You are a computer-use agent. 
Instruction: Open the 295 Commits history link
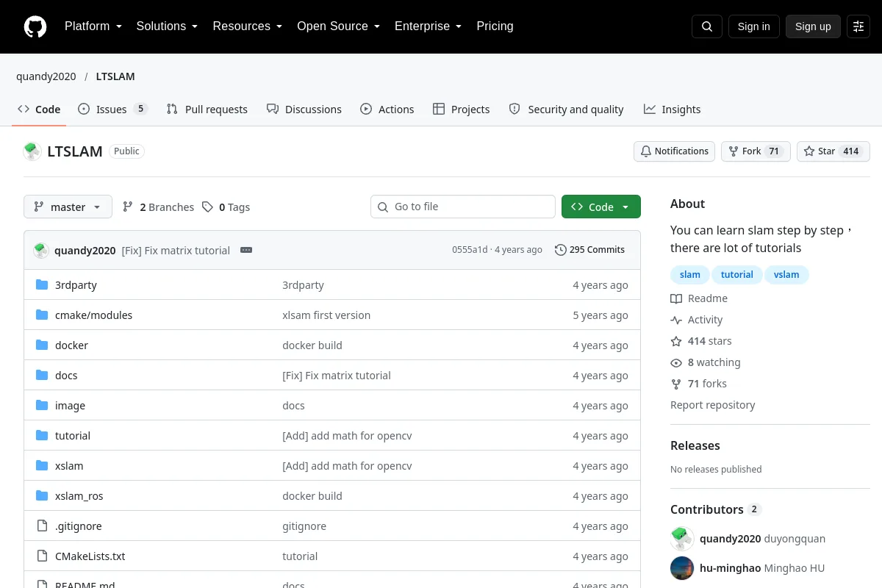coord(589,250)
